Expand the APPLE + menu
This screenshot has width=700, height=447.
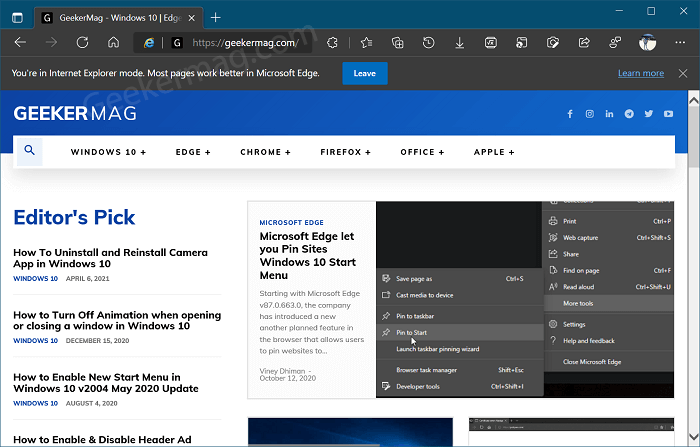click(494, 152)
